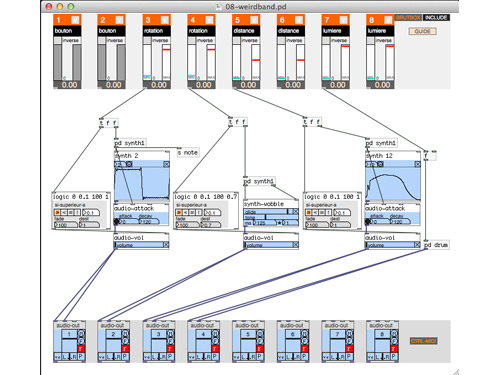Click the X toggle on synth 2 header

pos(166,164)
